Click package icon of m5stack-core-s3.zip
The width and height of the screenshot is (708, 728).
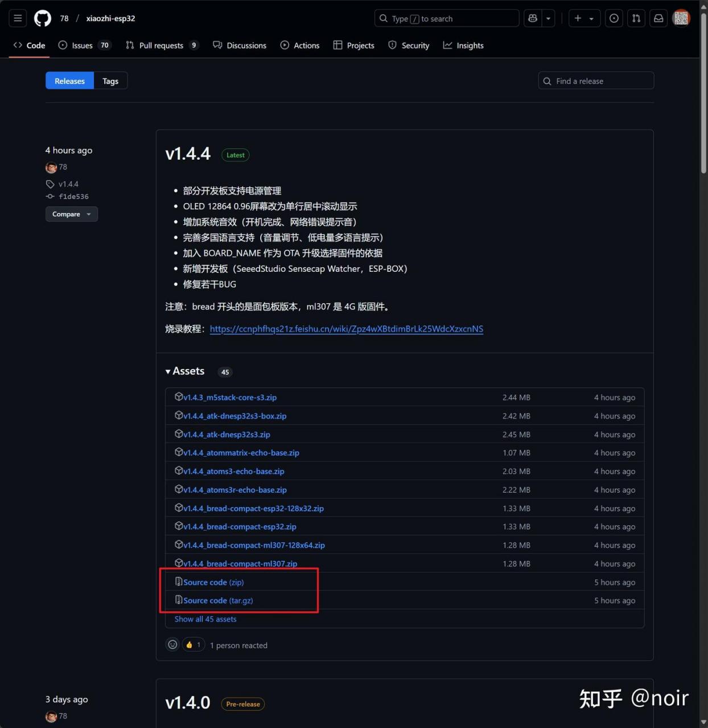(179, 397)
